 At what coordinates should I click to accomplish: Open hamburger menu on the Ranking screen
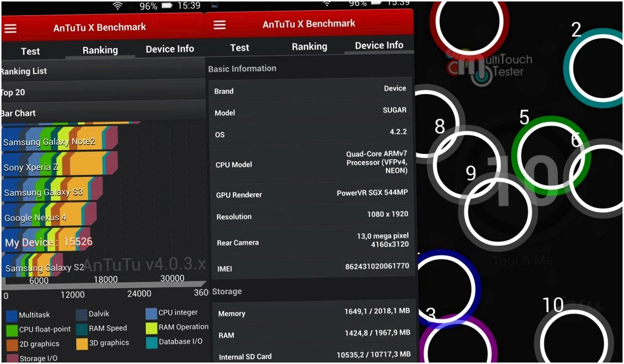click(x=10, y=28)
